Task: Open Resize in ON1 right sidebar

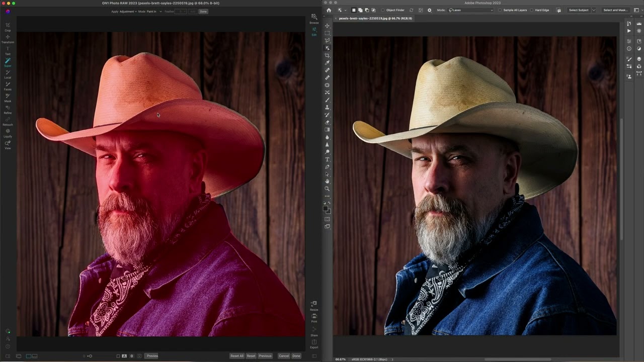Action: coord(314,306)
